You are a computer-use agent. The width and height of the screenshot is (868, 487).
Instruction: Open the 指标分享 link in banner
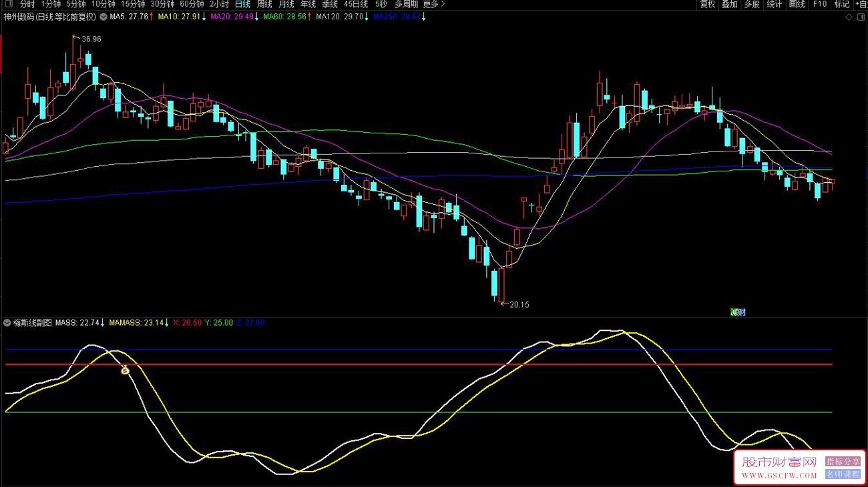[x=843, y=461]
